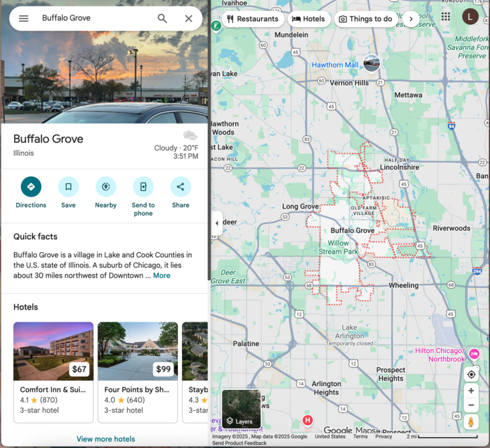
Task: Select the Hotels category chip
Action: [308, 19]
